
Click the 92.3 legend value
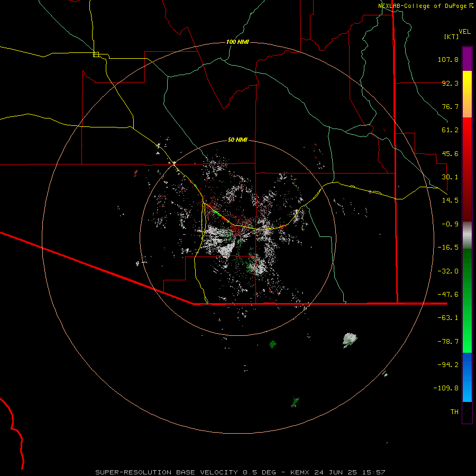pyautogui.click(x=450, y=83)
